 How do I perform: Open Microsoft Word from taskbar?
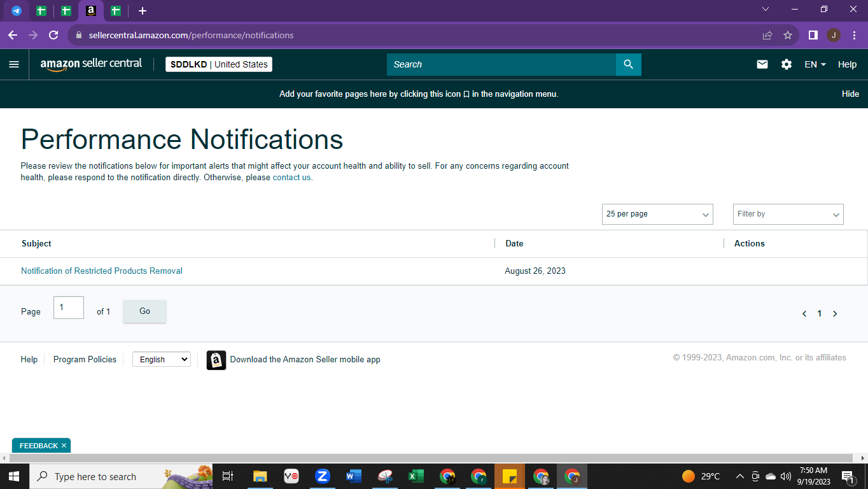pyautogui.click(x=354, y=476)
